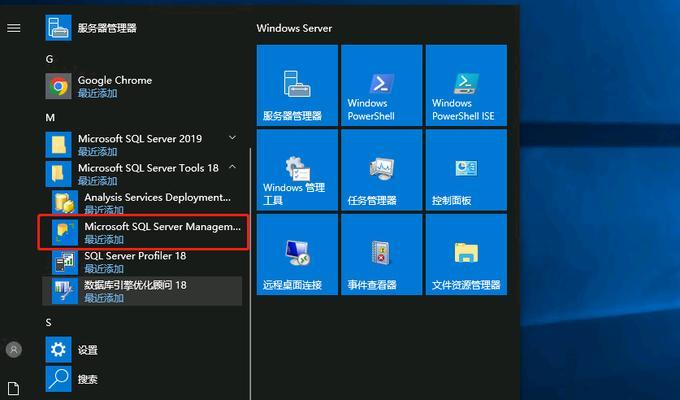680x400 pixels.
Task: Open the SQL Server Profiler 18 icon
Action: coord(65,262)
